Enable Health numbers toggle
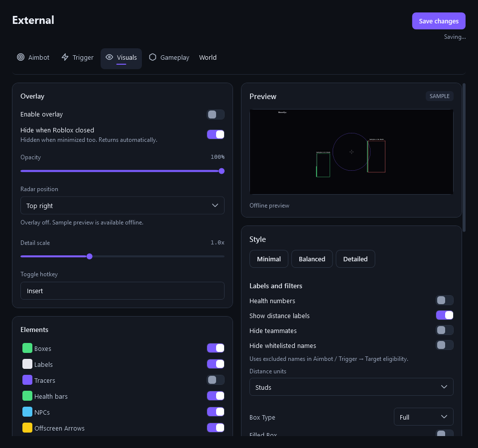The image size is (478, 448). 445,301
